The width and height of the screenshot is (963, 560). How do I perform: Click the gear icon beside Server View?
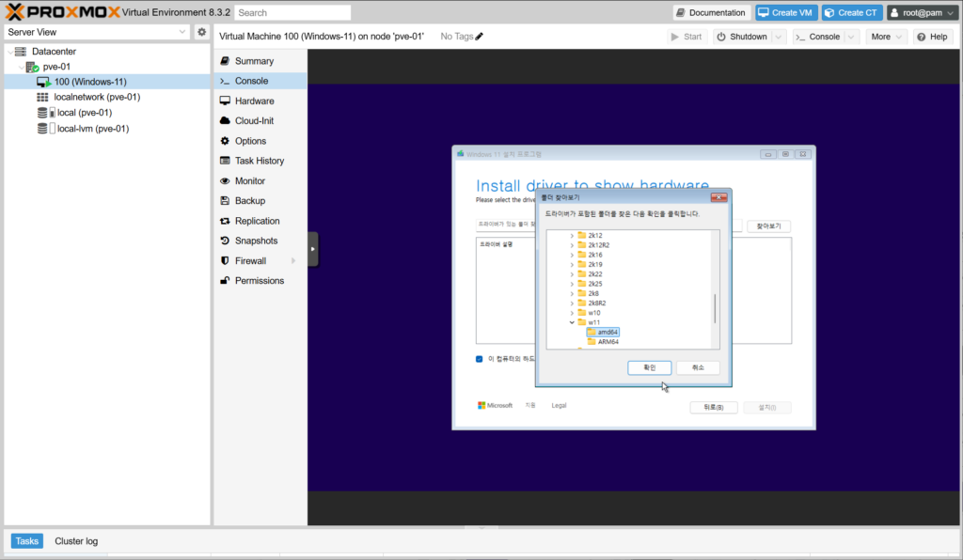[x=201, y=32]
